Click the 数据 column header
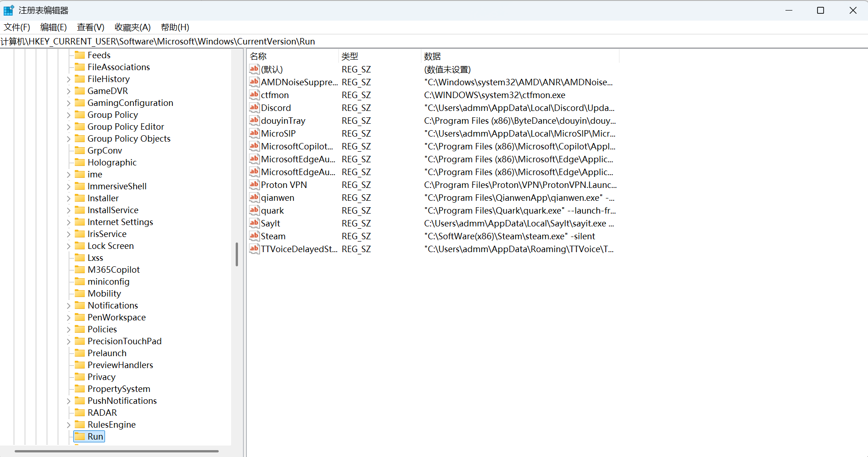The image size is (868, 457). [520, 56]
